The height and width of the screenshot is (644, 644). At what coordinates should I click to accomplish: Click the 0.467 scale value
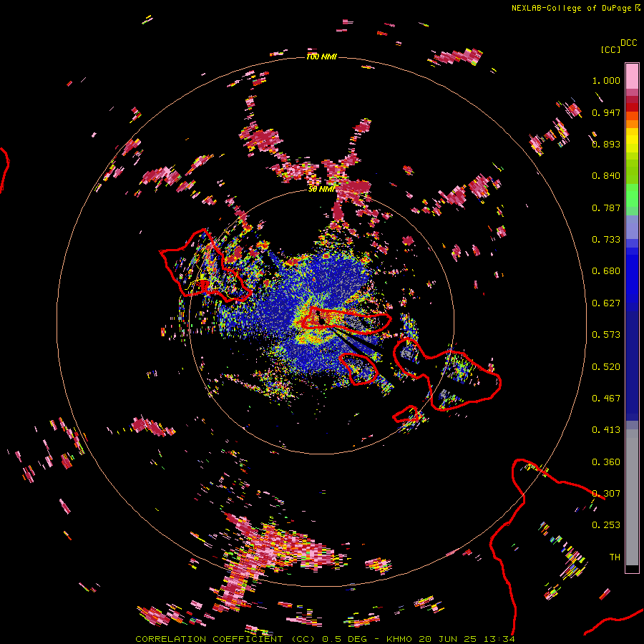coord(606,399)
